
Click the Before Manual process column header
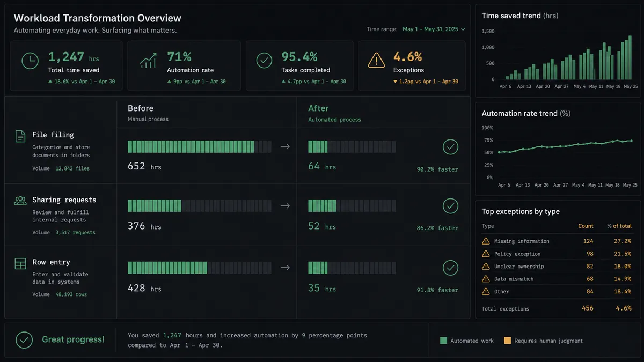pos(148,113)
